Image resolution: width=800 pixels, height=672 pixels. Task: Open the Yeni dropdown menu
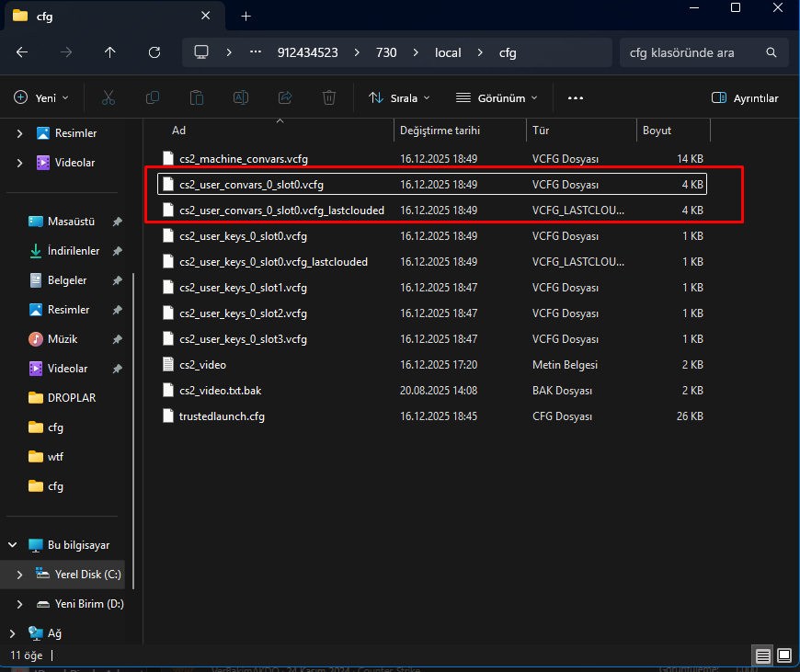point(41,97)
